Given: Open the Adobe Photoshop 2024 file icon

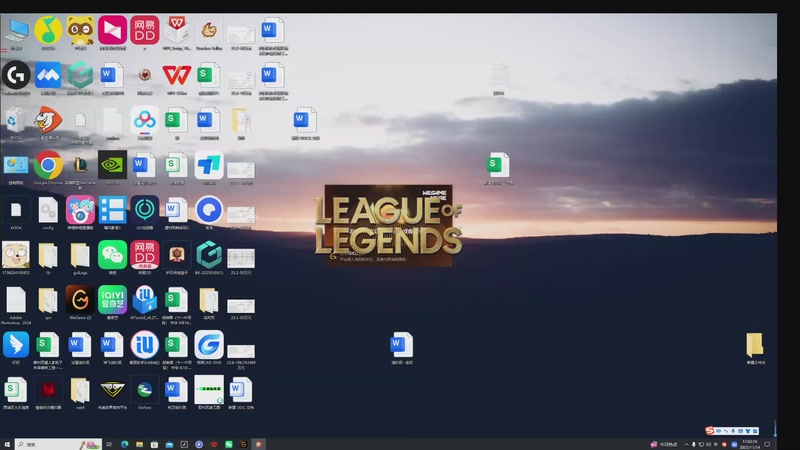Looking at the screenshot, I should tap(16, 300).
